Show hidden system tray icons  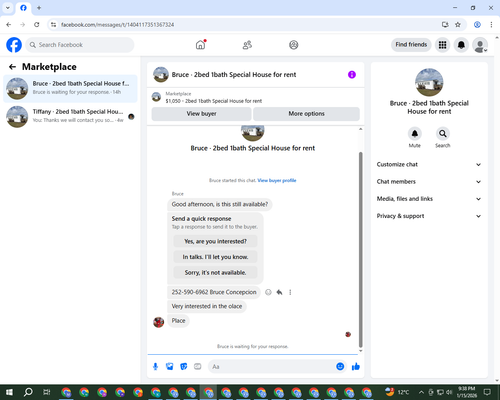(x=421, y=392)
